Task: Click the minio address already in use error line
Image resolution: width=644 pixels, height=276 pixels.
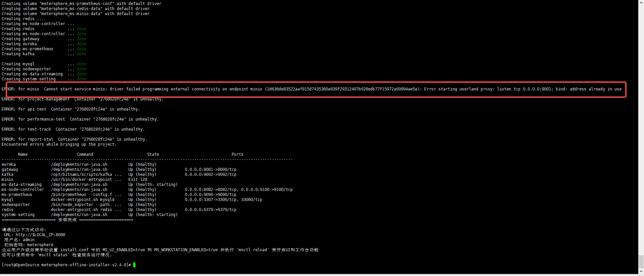Action: [312, 89]
